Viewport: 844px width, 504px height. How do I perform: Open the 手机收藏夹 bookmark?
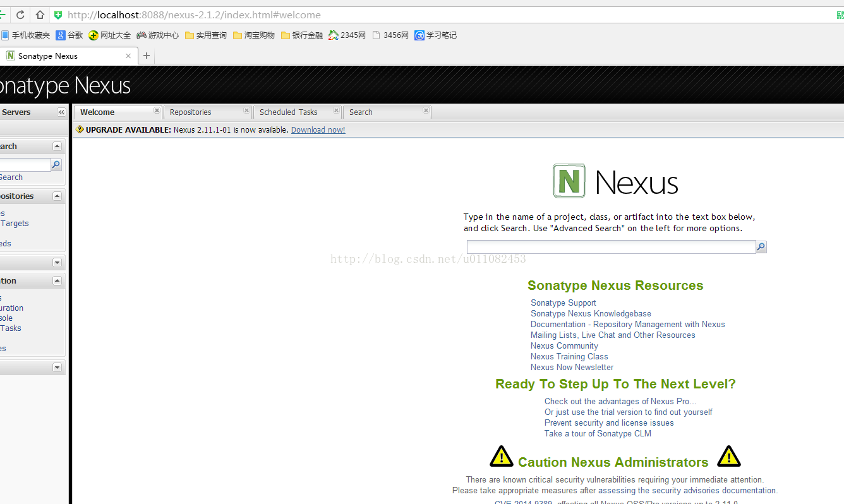click(x=25, y=35)
